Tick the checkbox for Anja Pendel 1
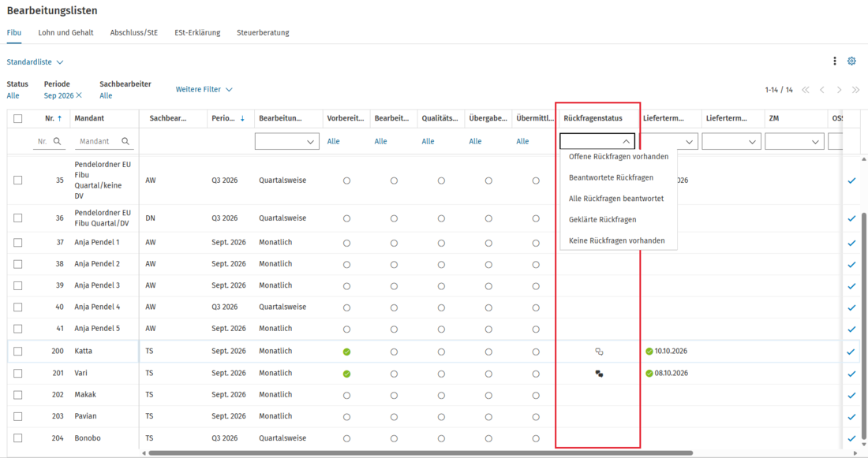868x458 pixels. [x=17, y=242]
